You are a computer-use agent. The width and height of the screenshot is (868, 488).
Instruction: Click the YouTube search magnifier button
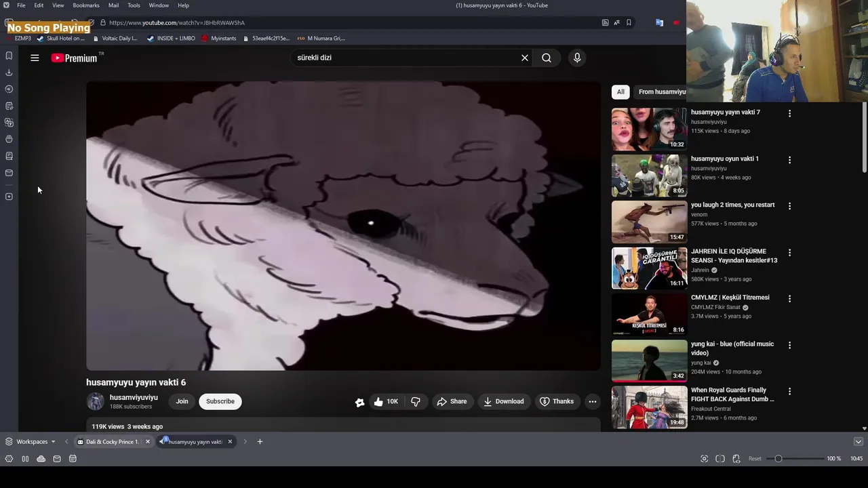(x=547, y=58)
